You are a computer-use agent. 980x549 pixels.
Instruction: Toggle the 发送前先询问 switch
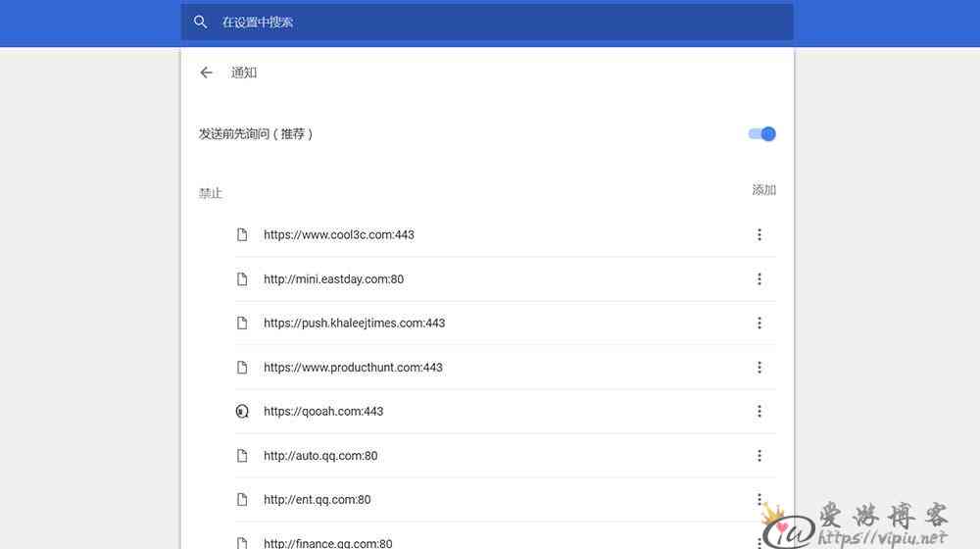pyautogui.click(x=761, y=133)
